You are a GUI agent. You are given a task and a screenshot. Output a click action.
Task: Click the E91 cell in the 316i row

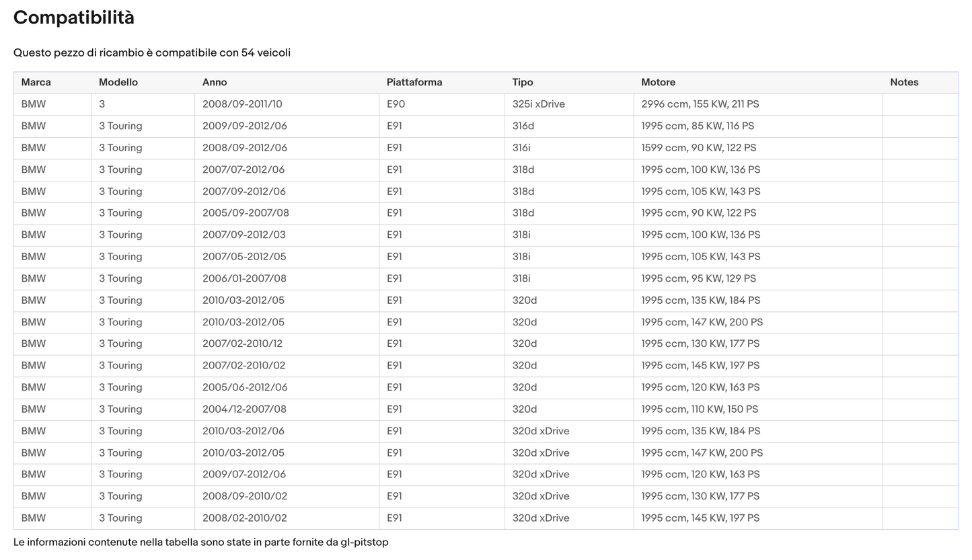(442, 148)
